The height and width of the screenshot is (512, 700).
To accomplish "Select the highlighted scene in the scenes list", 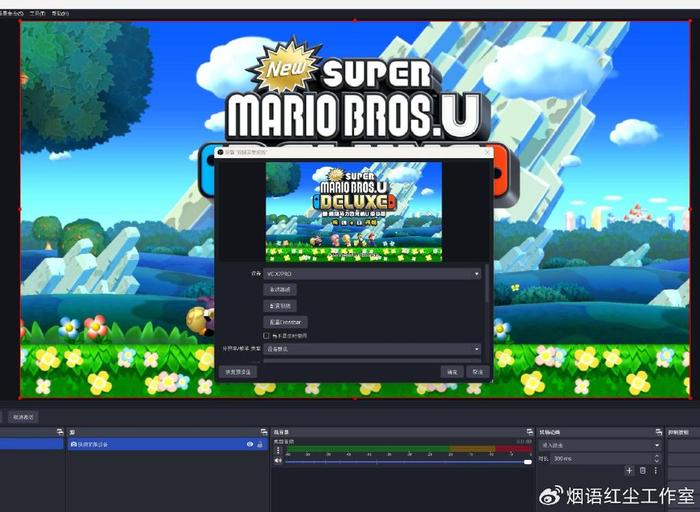I will click(x=32, y=444).
